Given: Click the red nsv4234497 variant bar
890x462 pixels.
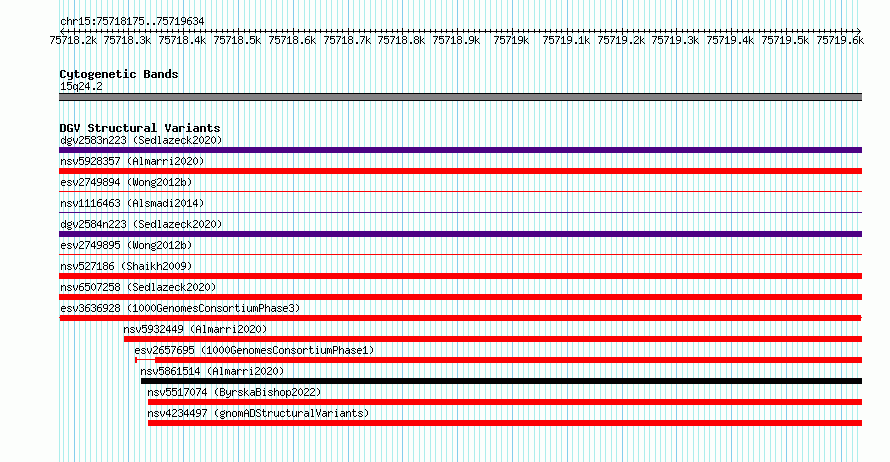Looking at the screenshot, I should (x=505, y=423).
